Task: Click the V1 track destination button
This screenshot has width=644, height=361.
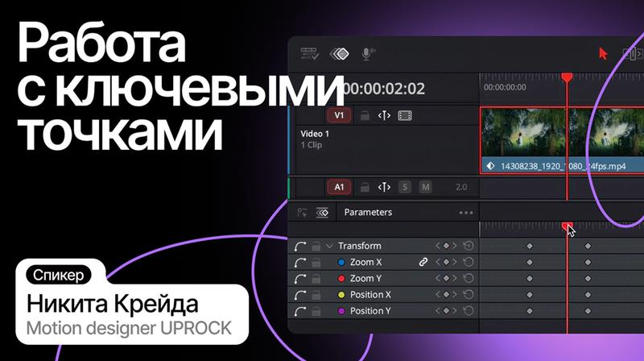Action: 339,115
